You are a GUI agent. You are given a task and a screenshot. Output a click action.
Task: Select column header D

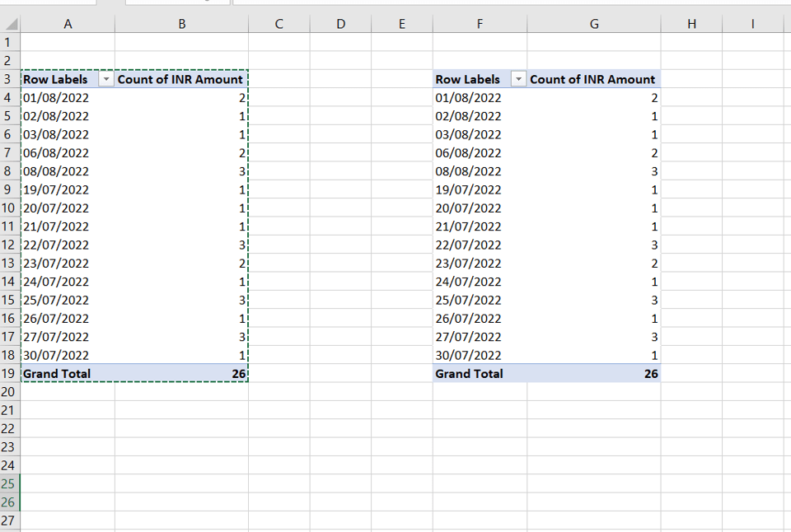click(x=340, y=22)
